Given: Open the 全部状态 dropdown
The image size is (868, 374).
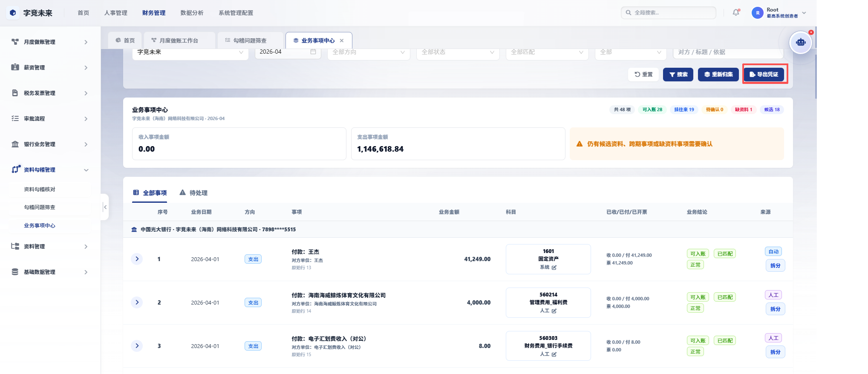Looking at the screenshot, I should (x=458, y=52).
